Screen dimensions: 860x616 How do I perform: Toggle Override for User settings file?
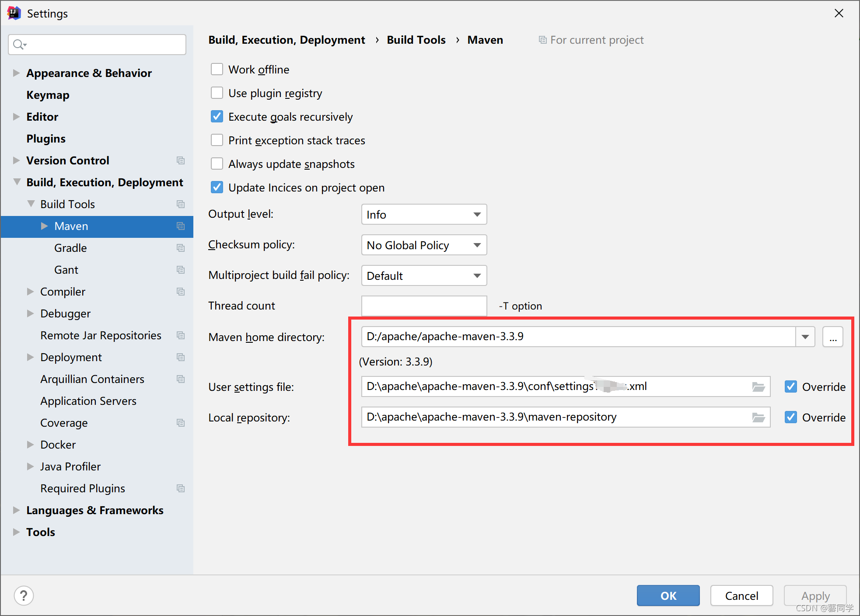790,387
